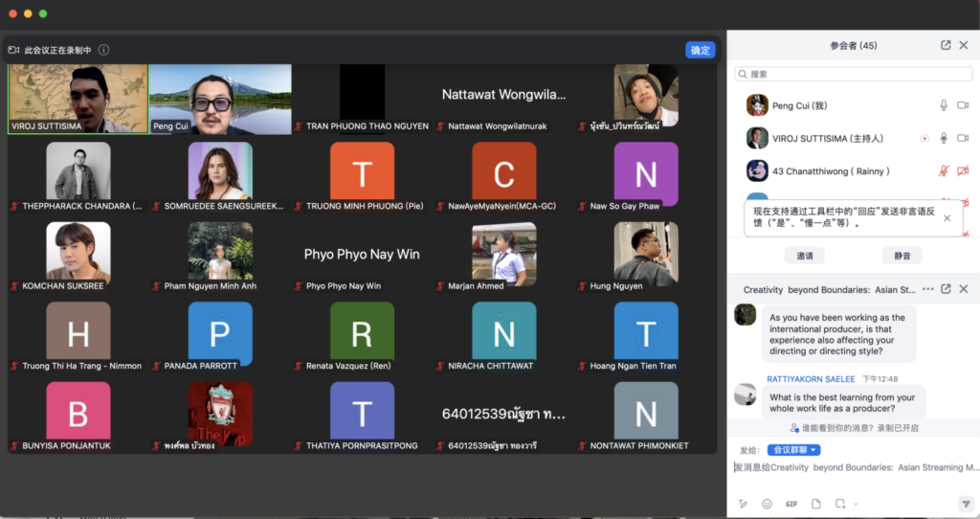The height and width of the screenshot is (519, 980).
Task: Confirm recording notice with 确定 button
Action: (700, 50)
